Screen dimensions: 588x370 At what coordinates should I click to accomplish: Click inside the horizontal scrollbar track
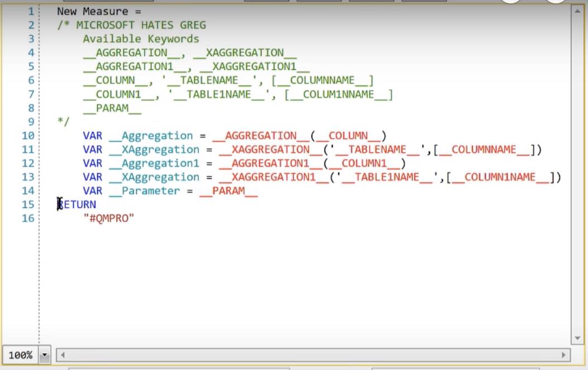click(313, 355)
